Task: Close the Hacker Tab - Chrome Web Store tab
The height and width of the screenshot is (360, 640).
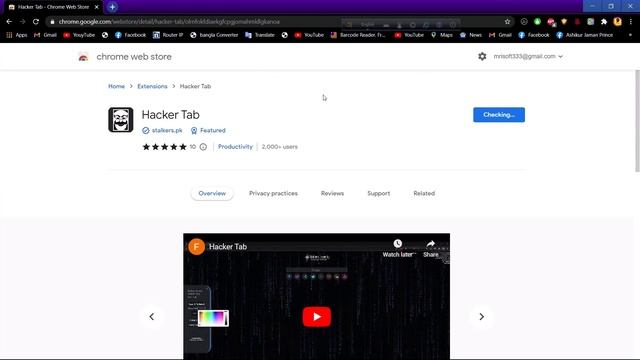Action: click(x=97, y=7)
